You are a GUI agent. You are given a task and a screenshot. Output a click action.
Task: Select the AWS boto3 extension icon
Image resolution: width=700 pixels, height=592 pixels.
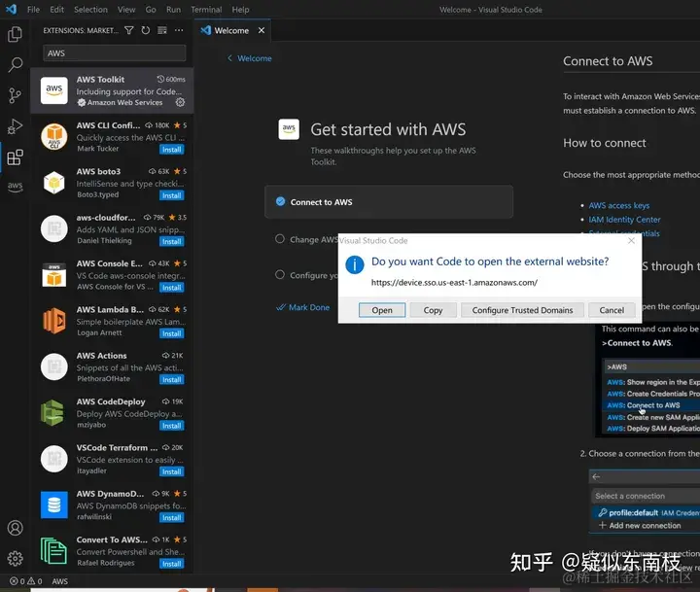pos(54,183)
